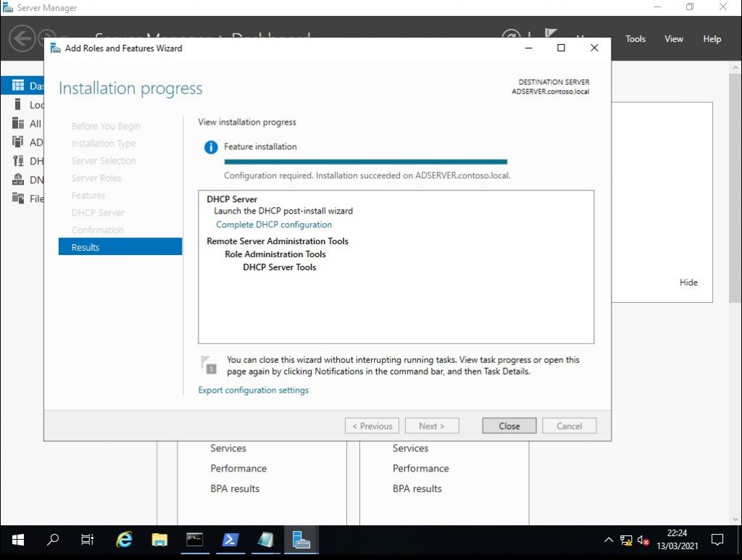Open the View menu

tap(674, 39)
